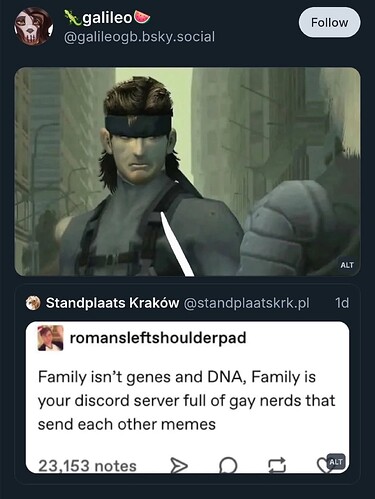Open Standplaats Kraków's small avatar
Screen dimensions: 375x499
coord(33,303)
